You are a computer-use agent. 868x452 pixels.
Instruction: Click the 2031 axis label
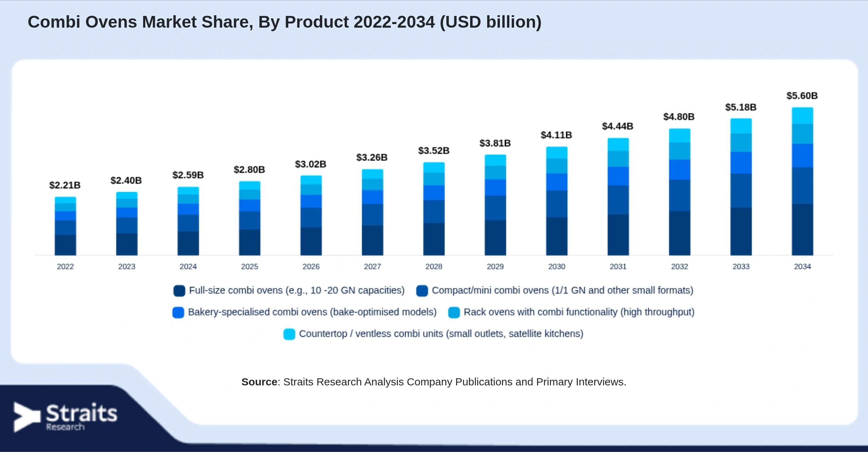(618, 266)
